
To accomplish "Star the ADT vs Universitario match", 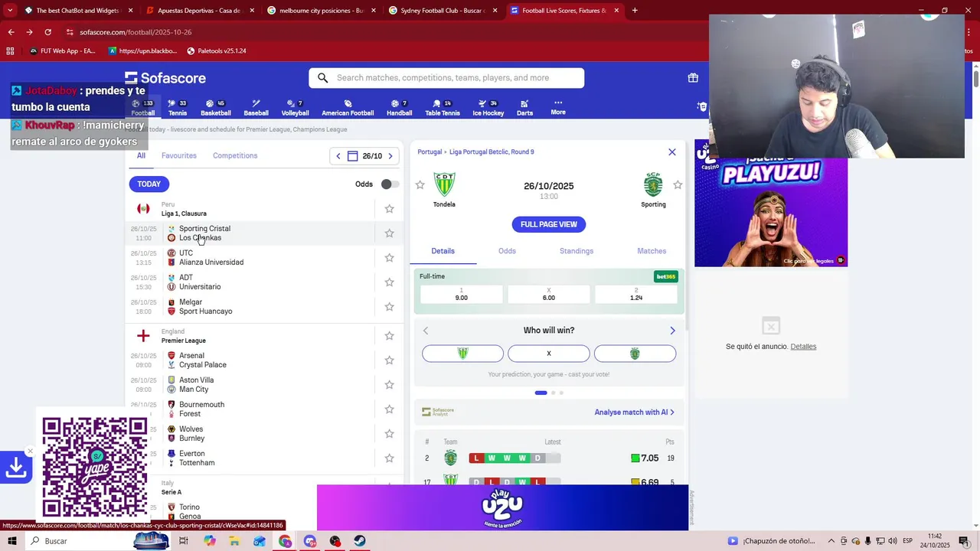I will (x=389, y=282).
